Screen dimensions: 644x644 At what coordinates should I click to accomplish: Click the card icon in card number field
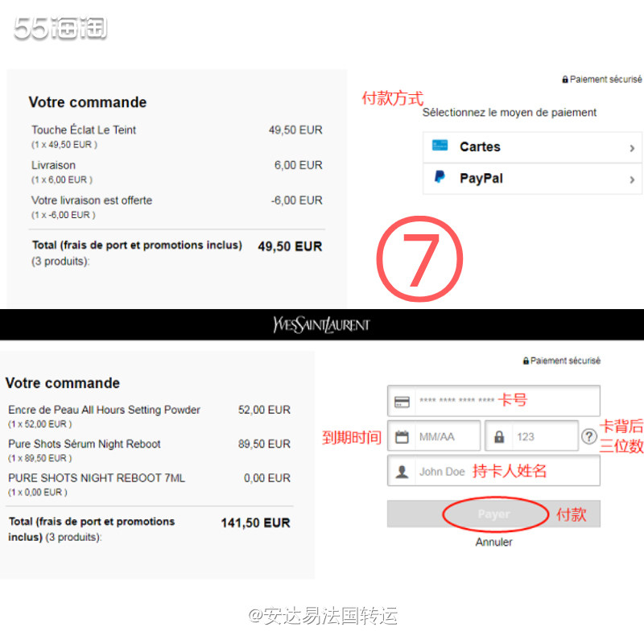(402, 402)
